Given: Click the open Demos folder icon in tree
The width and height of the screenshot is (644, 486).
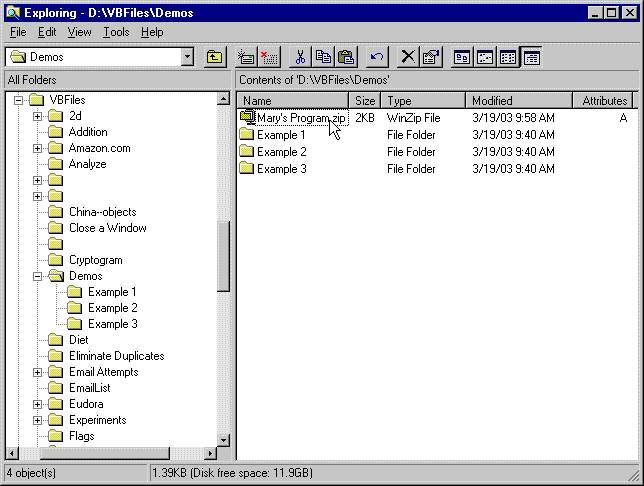Looking at the screenshot, I should pos(56,276).
